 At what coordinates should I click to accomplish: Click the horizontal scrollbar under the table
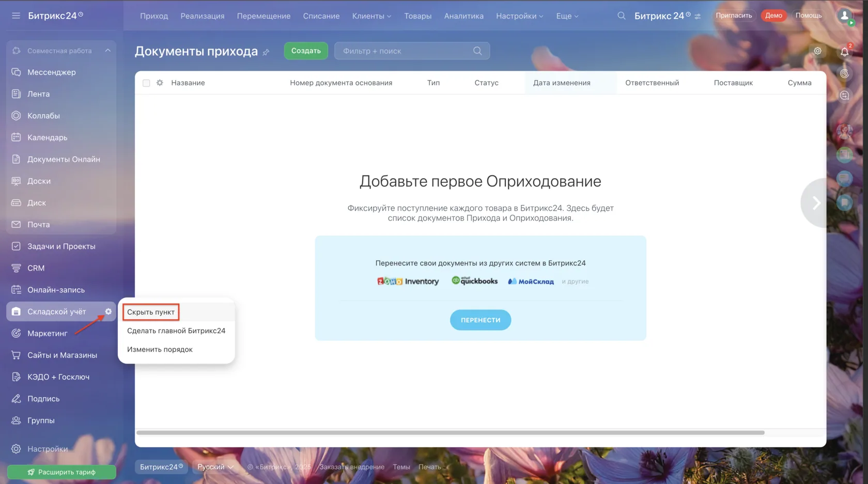pos(451,433)
